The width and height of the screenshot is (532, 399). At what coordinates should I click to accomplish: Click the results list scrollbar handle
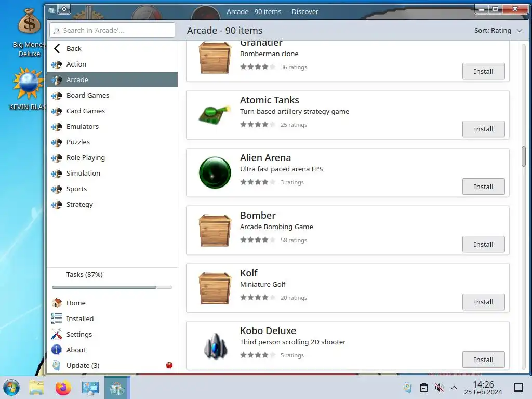(x=524, y=156)
